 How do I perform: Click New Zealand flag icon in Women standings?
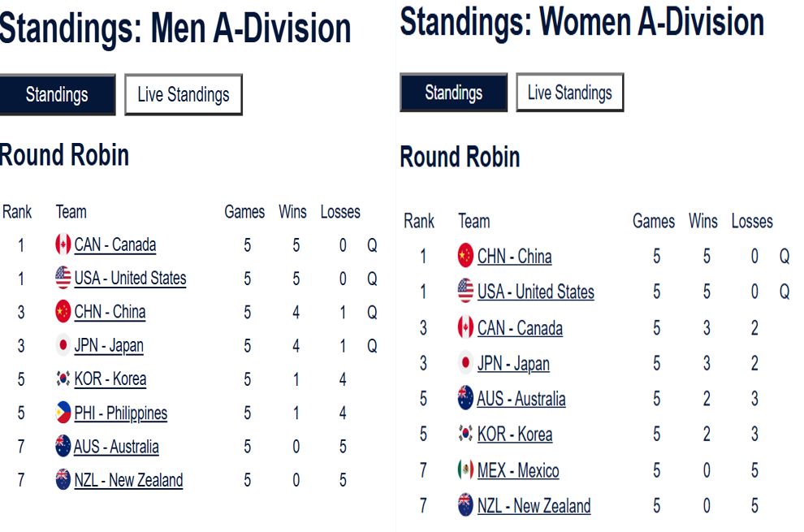465,505
